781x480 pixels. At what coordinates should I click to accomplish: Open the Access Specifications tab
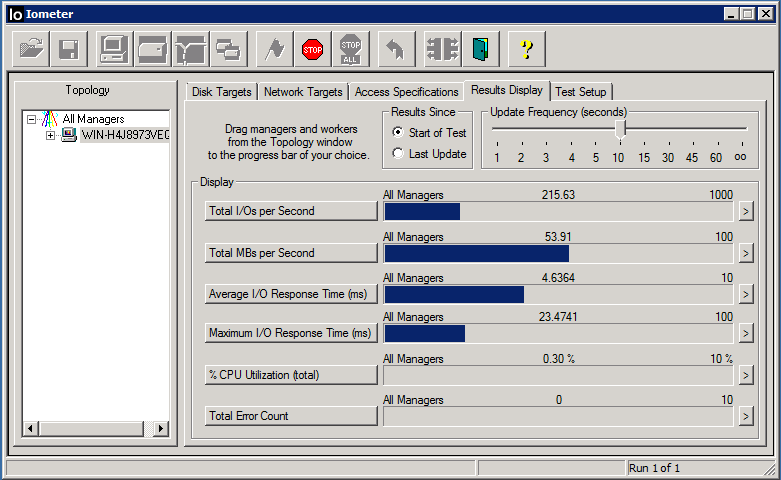pyautogui.click(x=406, y=92)
